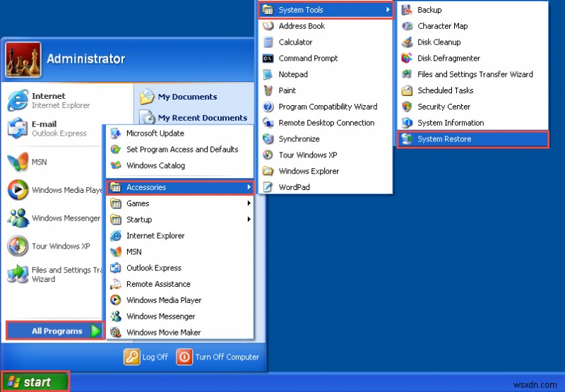This screenshot has width=565, height=392.
Task: Open My Documents
Action: (179, 97)
